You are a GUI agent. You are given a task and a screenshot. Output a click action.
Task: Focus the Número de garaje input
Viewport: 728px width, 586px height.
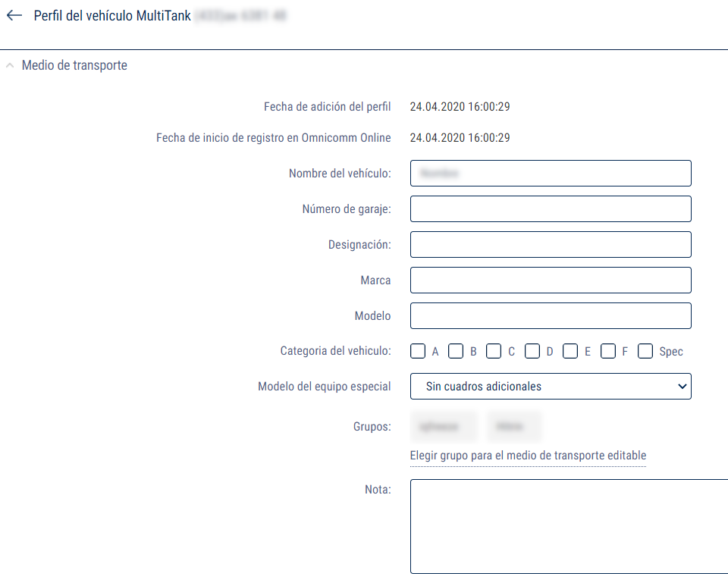pyautogui.click(x=551, y=208)
